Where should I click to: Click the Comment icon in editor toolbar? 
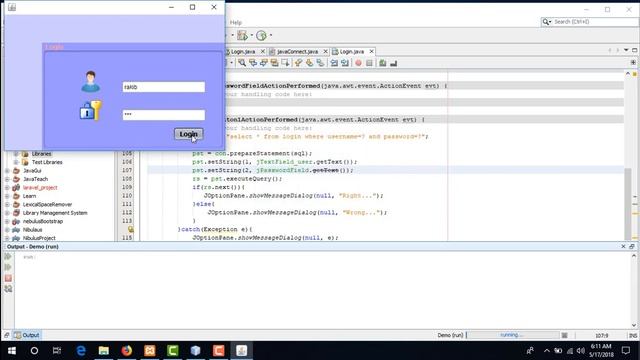pos(382,63)
